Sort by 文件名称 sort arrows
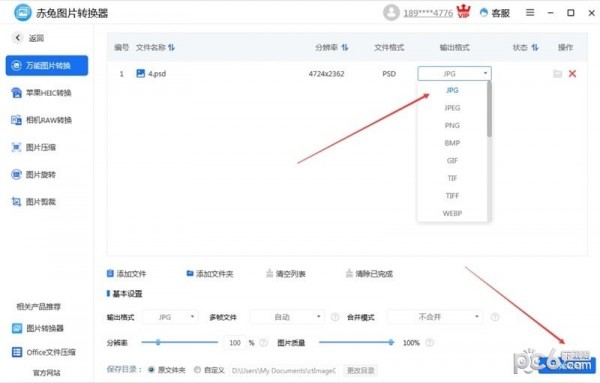This screenshot has width=600, height=383. [171, 47]
